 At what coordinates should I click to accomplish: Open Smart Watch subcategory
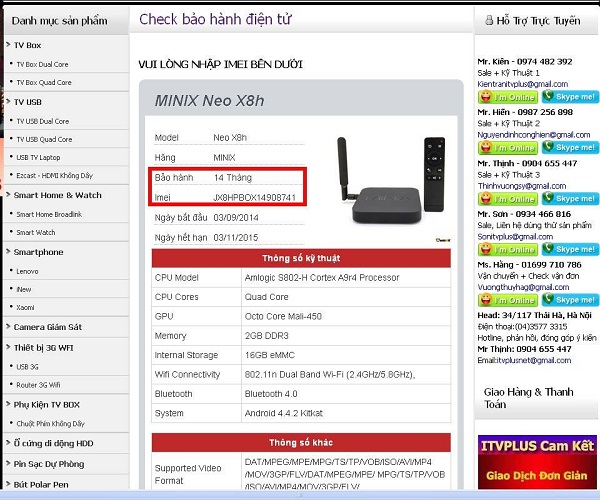36,233
